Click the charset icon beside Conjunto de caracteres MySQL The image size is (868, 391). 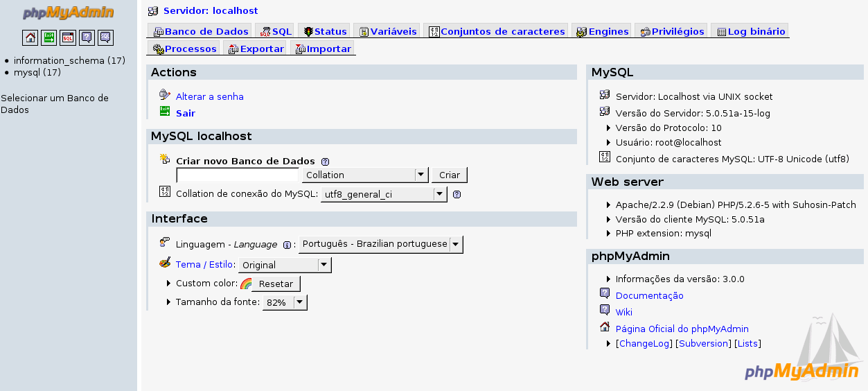605,157
